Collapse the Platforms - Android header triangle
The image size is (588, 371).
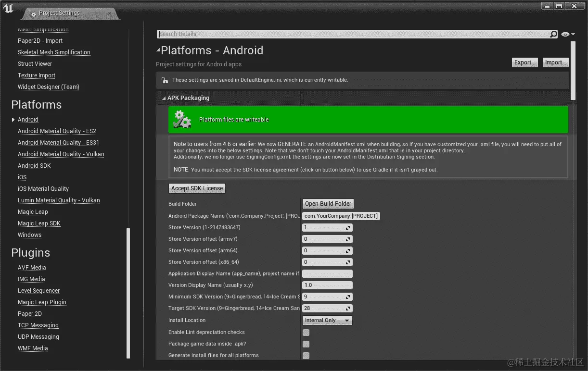[x=158, y=50]
